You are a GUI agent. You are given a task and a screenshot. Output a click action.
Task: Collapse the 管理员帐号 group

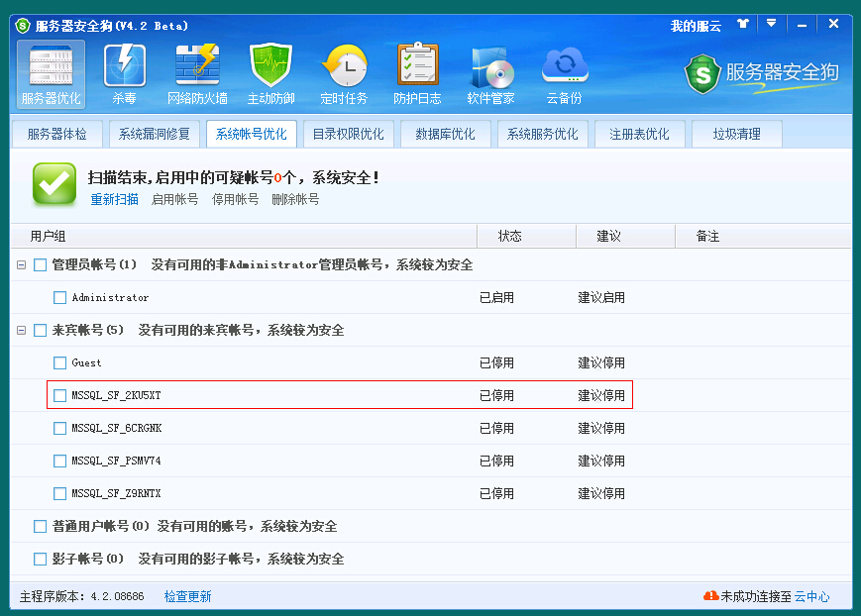pyautogui.click(x=22, y=265)
